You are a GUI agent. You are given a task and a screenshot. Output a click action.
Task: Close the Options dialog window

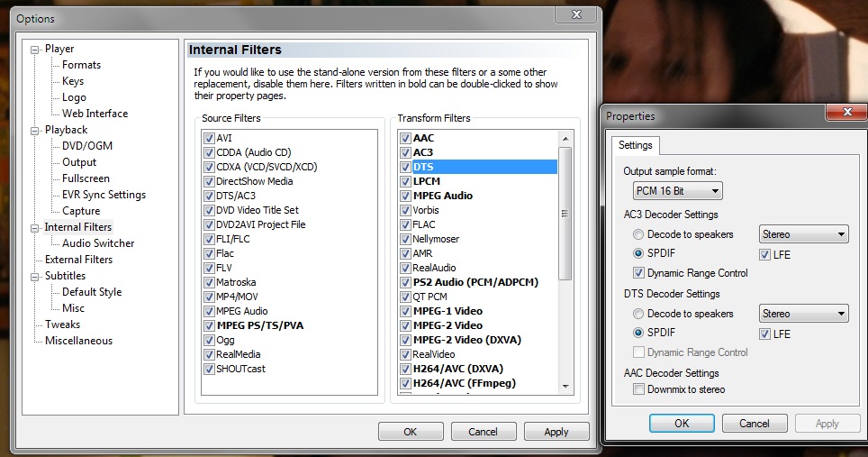pos(576,15)
